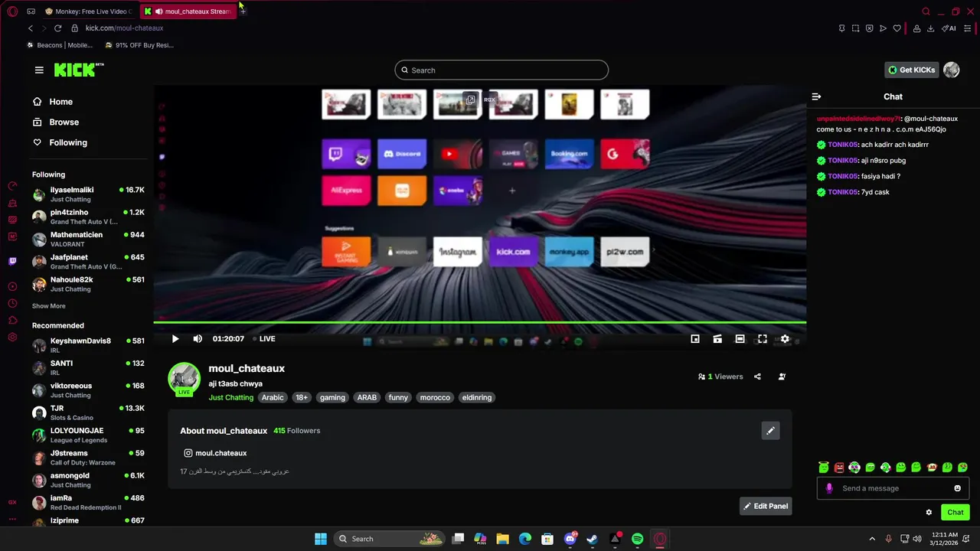Open ilyaselmaliki channel in Following
The width and height of the screenshot is (980, 551).
pos(88,194)
